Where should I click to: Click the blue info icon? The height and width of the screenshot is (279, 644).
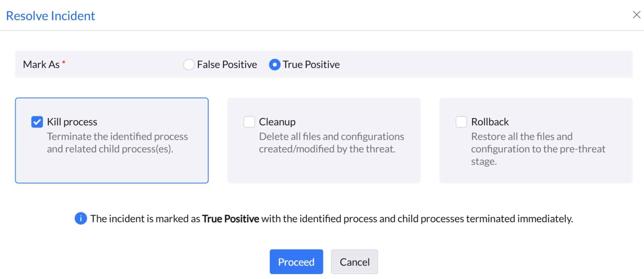pyautogui.click(x=81, y=218)
